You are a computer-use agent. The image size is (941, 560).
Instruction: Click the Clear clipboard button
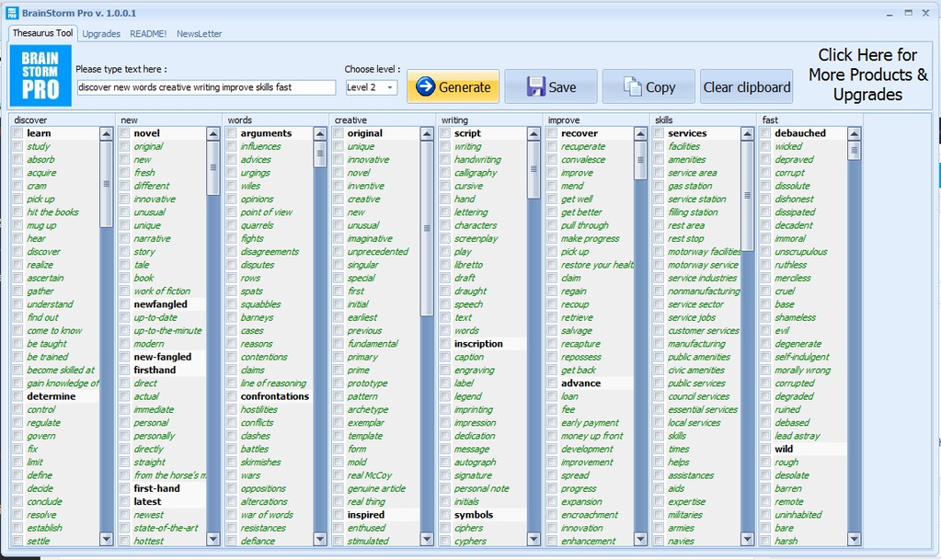(x=746, y=87)
